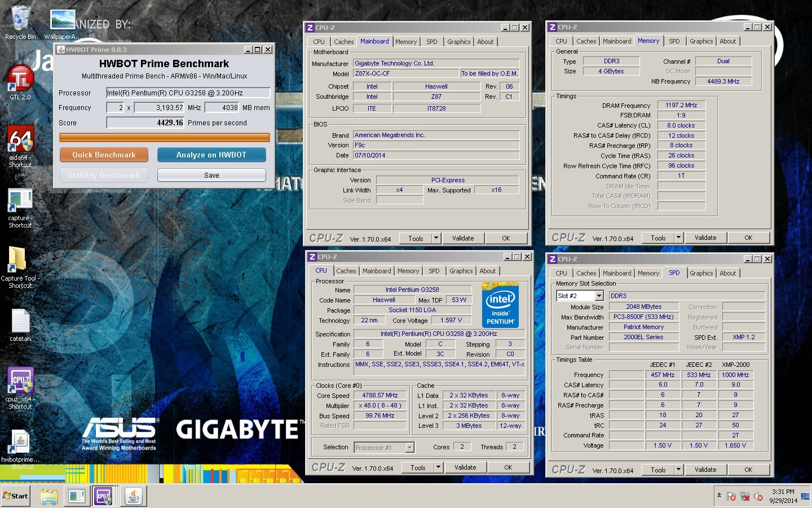
Task: Switch to the Java HWBOT Prime taskbar icon
Action: coord(134,496)
